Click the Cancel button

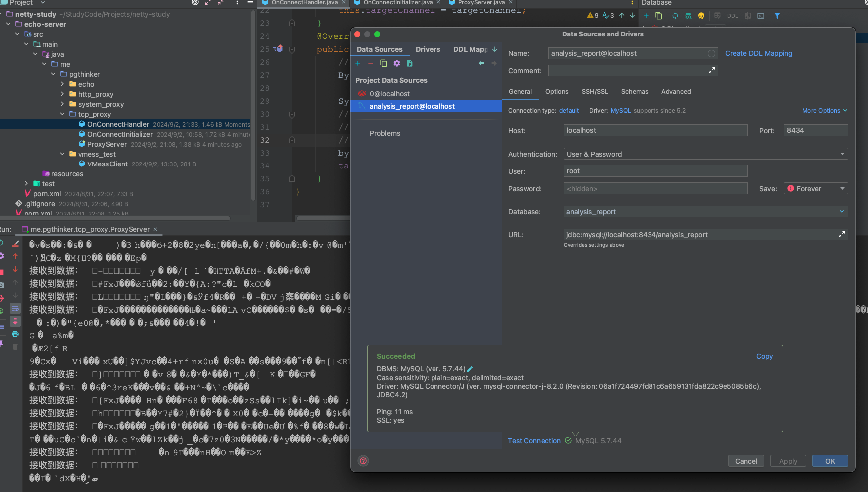click(746, 461)
